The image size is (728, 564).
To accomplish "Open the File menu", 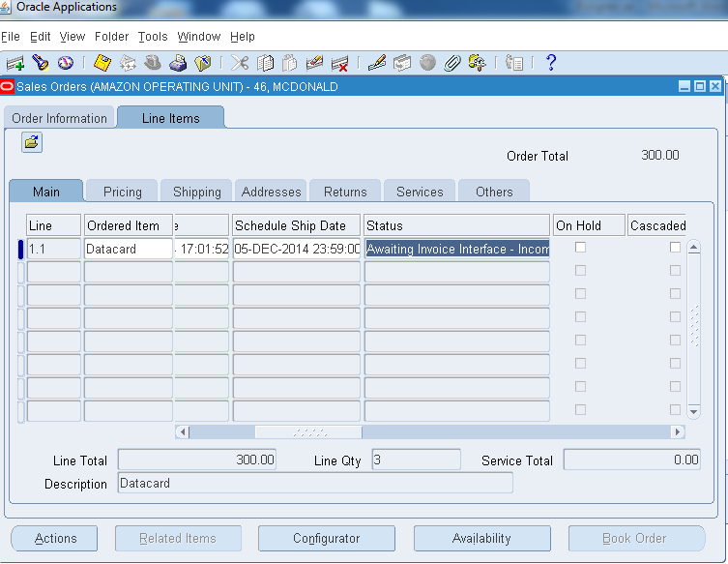I will click(x=11, y=37).
